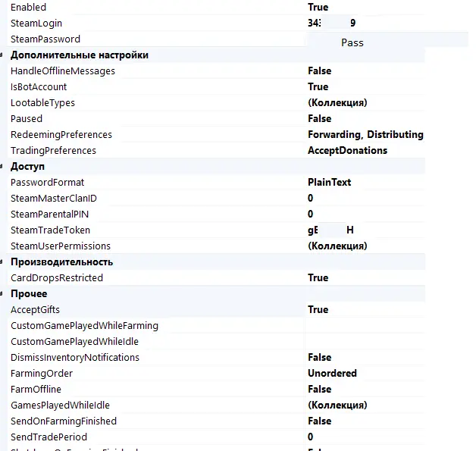This screenshot has height=451, width=476.
Task: Collapse the Дополнительные настройки category header
Action: [2, 55]
